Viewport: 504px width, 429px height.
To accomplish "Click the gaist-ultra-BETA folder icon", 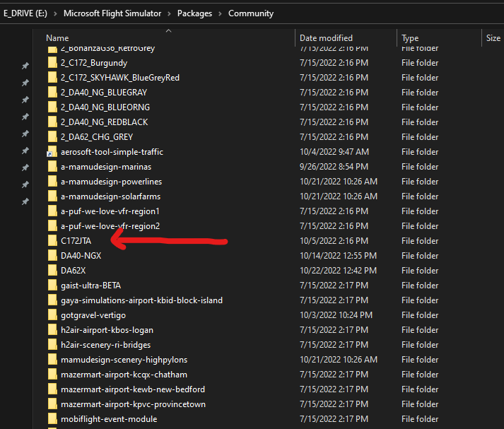I will click(x=52, y=286).
